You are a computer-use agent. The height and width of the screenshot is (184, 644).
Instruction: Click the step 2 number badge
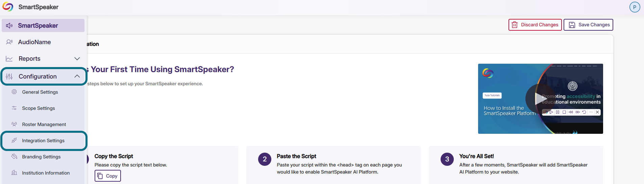click(x=265, y=159)
